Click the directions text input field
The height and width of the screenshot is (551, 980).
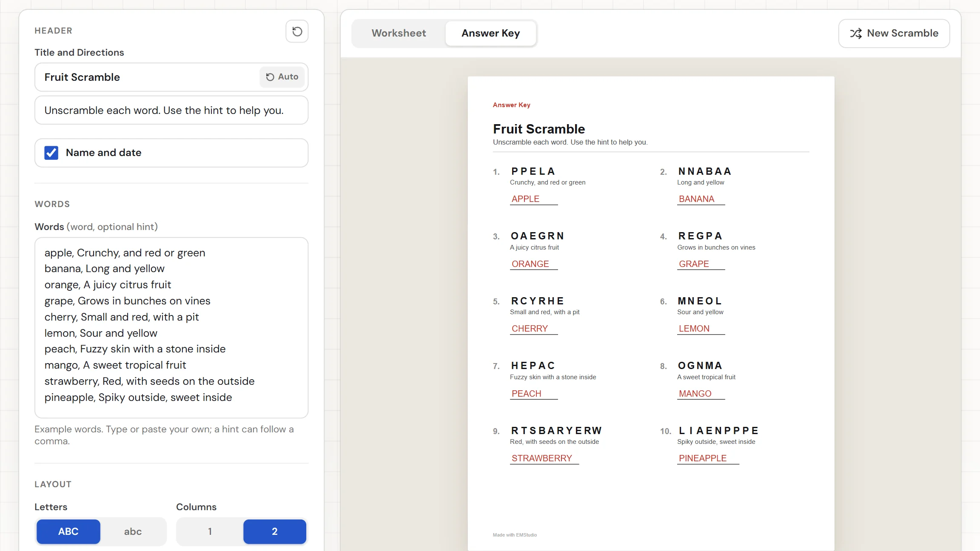[171, 110]
